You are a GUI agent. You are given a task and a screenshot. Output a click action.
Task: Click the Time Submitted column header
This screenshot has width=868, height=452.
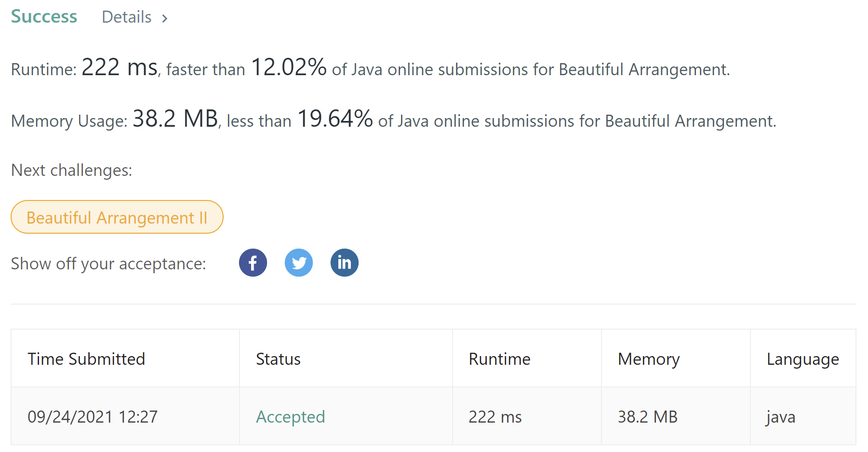[86, 359]
